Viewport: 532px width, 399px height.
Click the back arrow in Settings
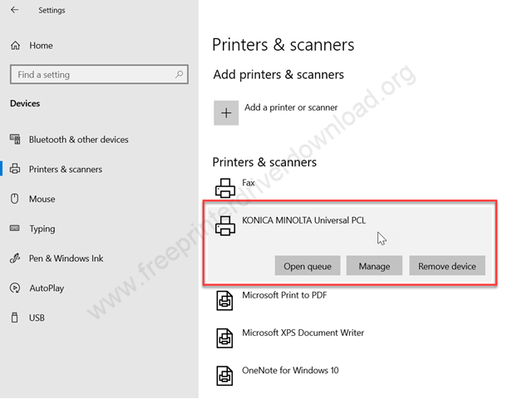coord(15,10)
